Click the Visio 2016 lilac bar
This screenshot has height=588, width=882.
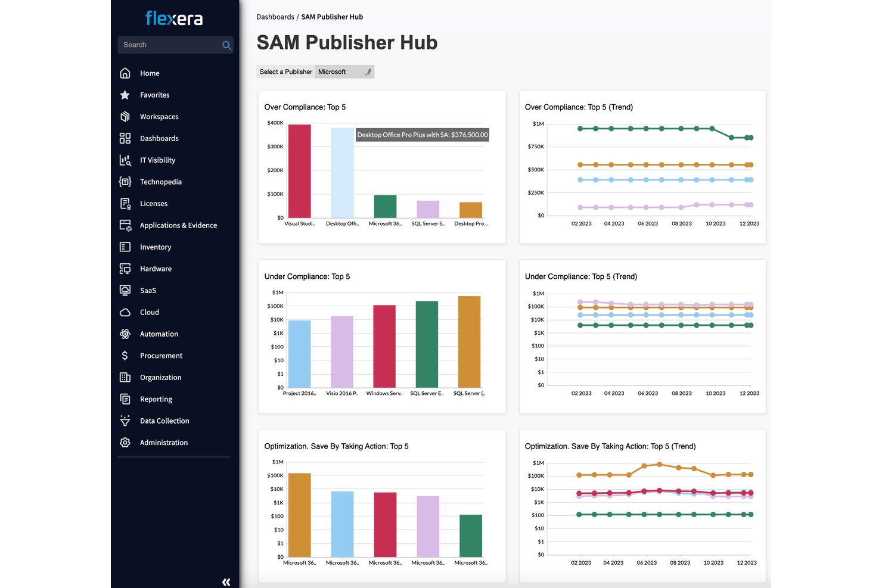tap(342, 351)
